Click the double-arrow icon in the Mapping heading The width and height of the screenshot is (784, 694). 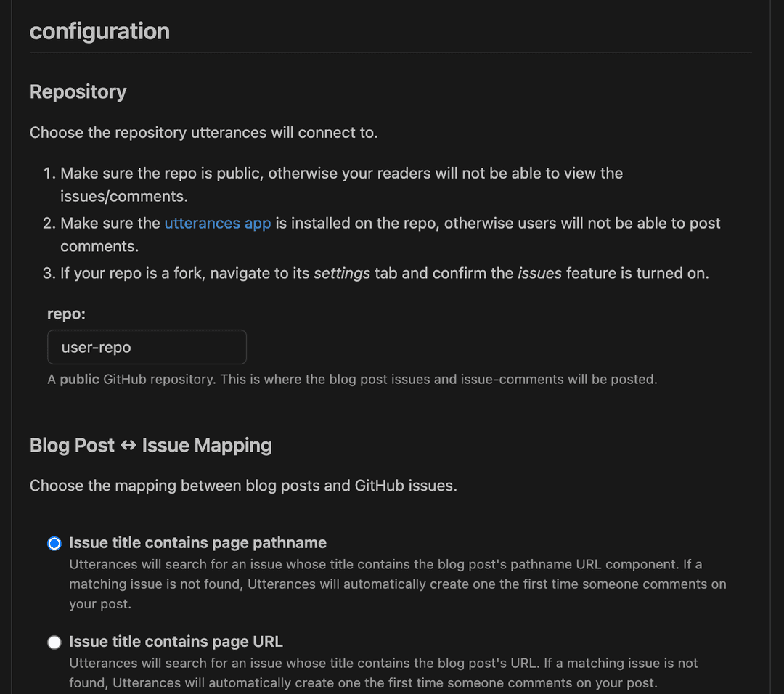pyautogui.click(x=128, y=446)
